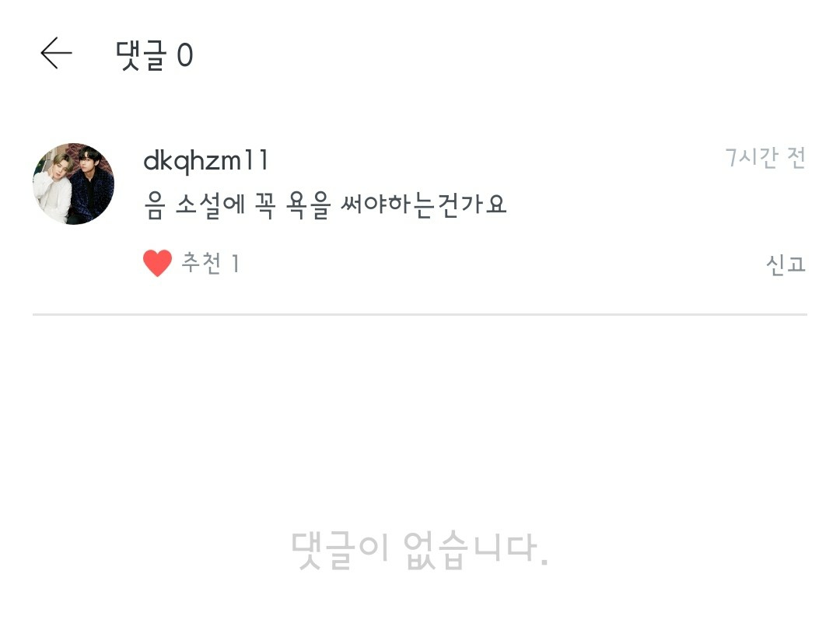Return to the previous screen with back arrow

(x=56, y=53)
